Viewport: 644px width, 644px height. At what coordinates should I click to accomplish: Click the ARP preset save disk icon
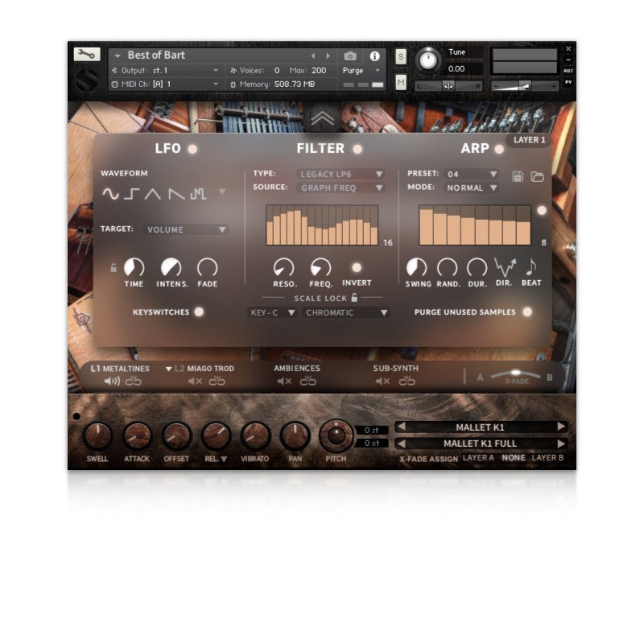(518, 175)
